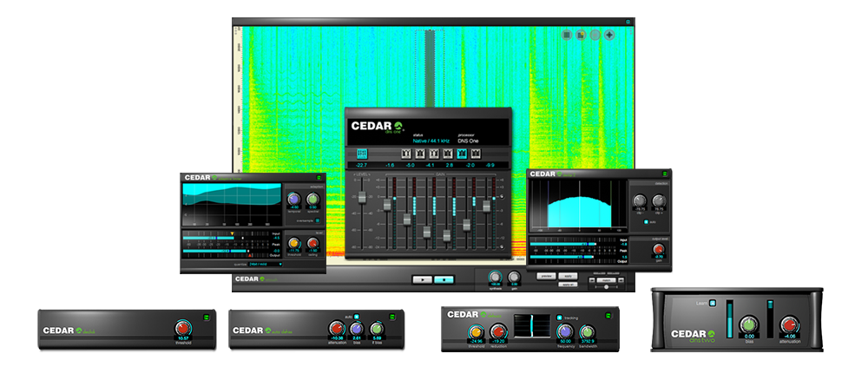Click the first round tool icon atop the spectrogram
Viewport: 868px width, 367px height.
click(x=567, y=35)
